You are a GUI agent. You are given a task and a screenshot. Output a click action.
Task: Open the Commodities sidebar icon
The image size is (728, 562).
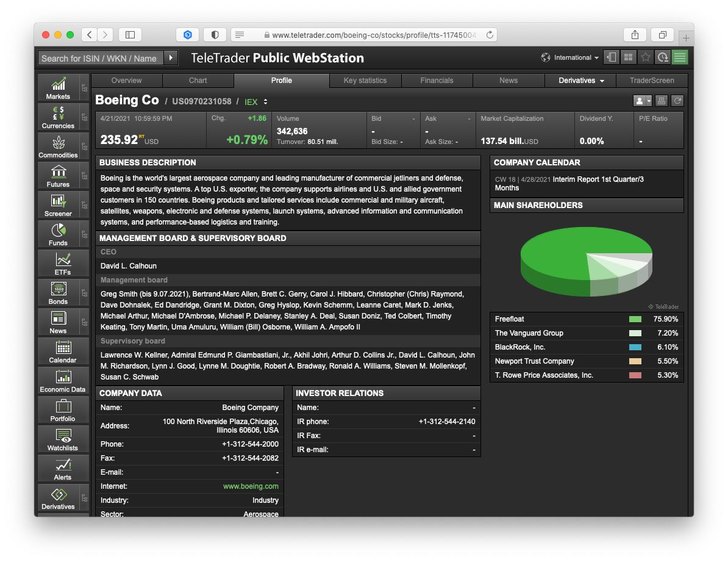(58, 146)
